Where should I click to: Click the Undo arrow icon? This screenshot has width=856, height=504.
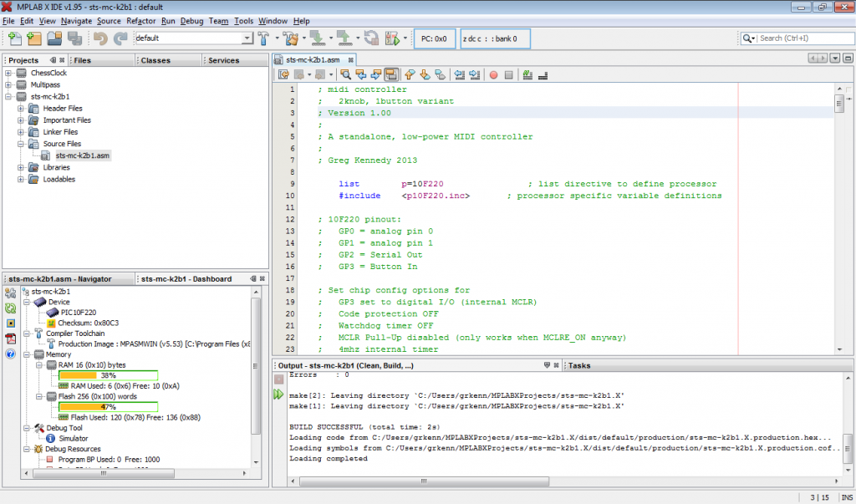100,38
